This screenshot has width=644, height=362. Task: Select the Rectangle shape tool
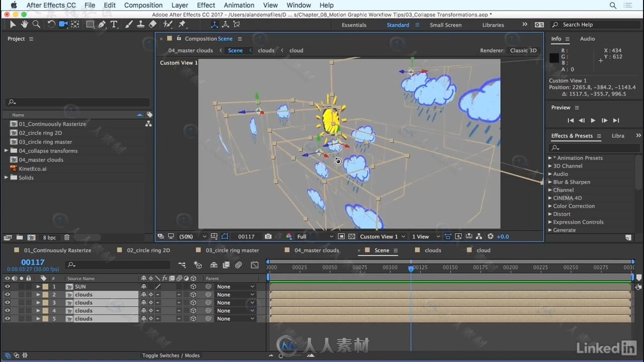coord(90,24)
